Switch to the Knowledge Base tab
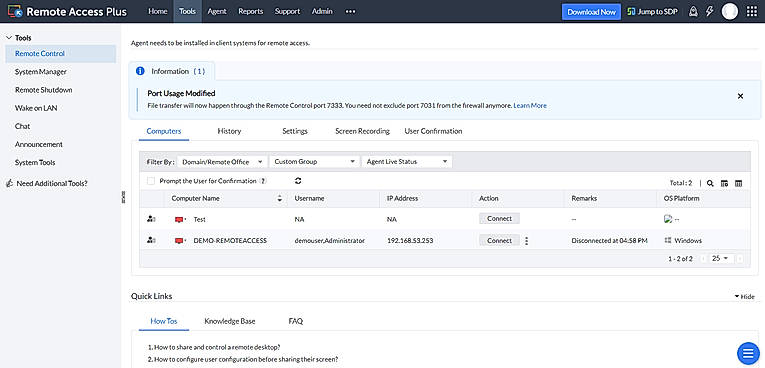Image resolution: width=765 pixels, height=368 pixels. click(x=230, y=321)
